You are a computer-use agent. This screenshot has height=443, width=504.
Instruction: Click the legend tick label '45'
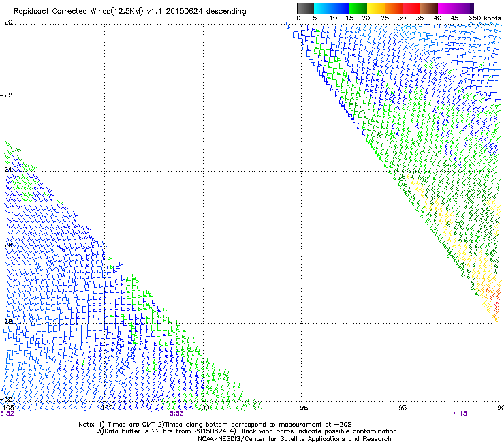point(454,18)
